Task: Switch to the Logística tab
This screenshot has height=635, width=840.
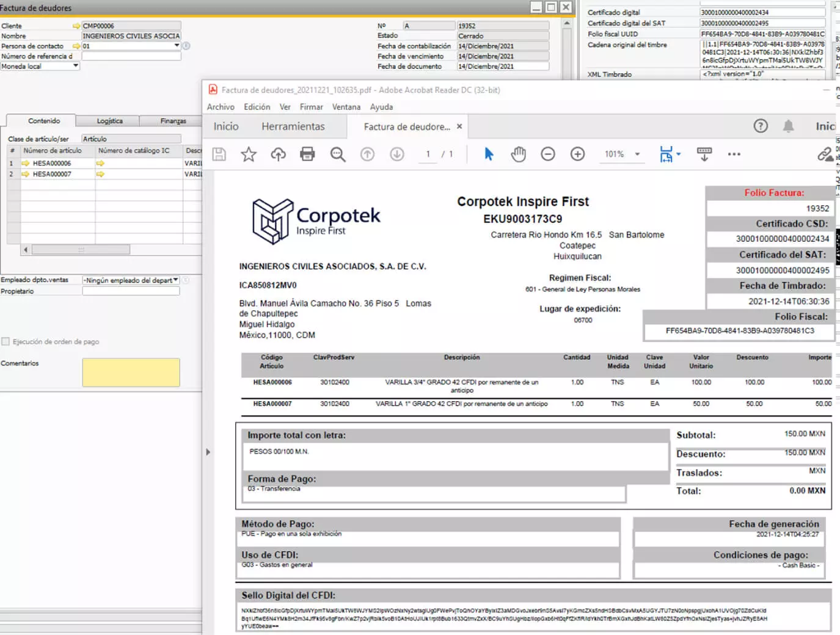Action: [109, 121]
